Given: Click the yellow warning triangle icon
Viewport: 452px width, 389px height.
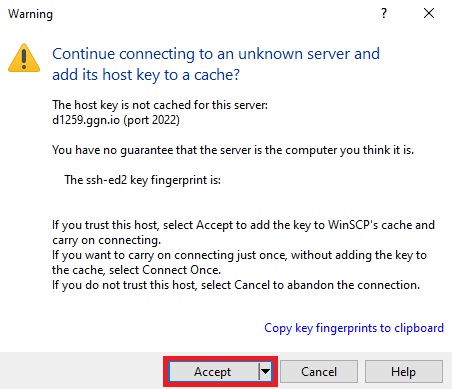Looking at the screenshot, I should tap(24, 58).
